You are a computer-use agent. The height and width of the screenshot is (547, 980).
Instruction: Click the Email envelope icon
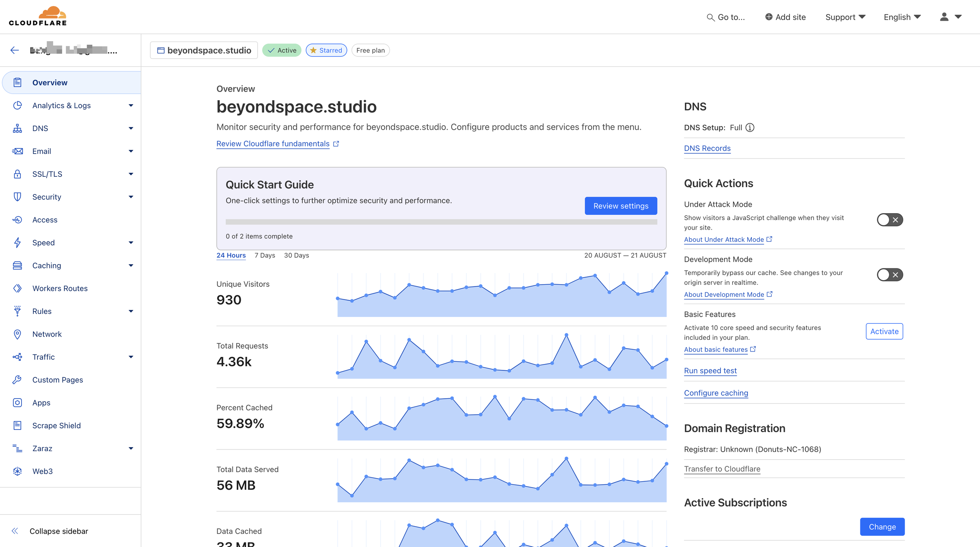(17, 151)
